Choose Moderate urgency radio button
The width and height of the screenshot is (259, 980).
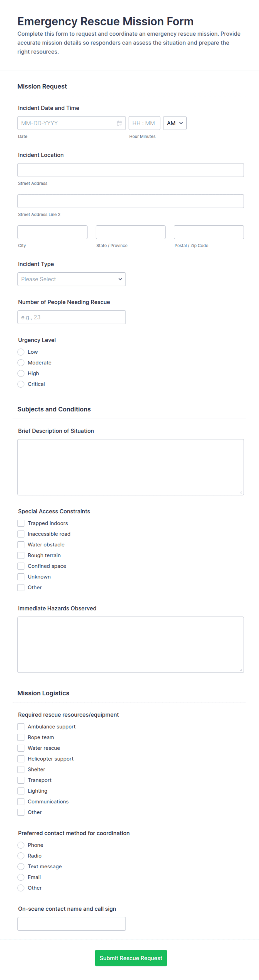click(21, 363)
